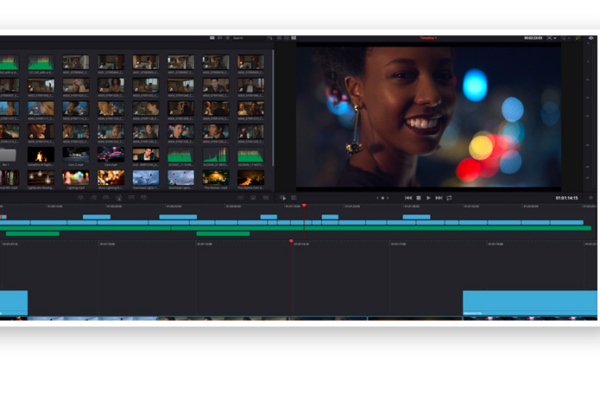Jump to the next clip with skip-forward icon
Viewport: 600px width, 400px height.
click(439, 198)
